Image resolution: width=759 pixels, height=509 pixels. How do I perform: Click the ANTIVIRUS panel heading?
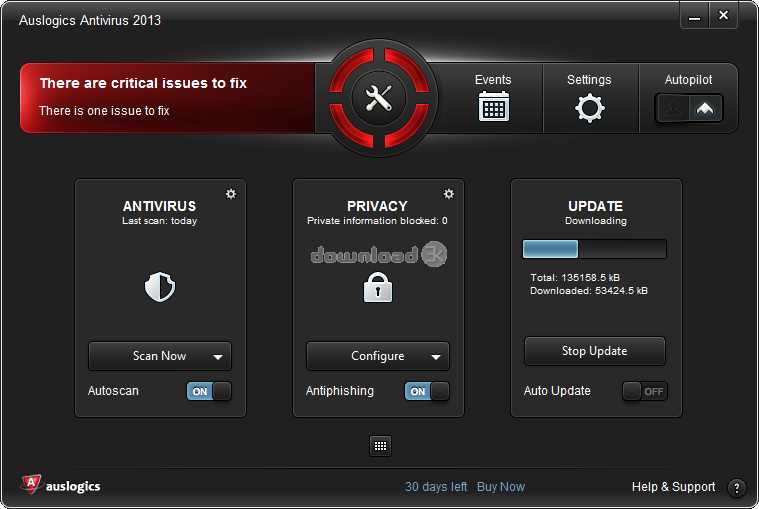[x=160, y=206]
